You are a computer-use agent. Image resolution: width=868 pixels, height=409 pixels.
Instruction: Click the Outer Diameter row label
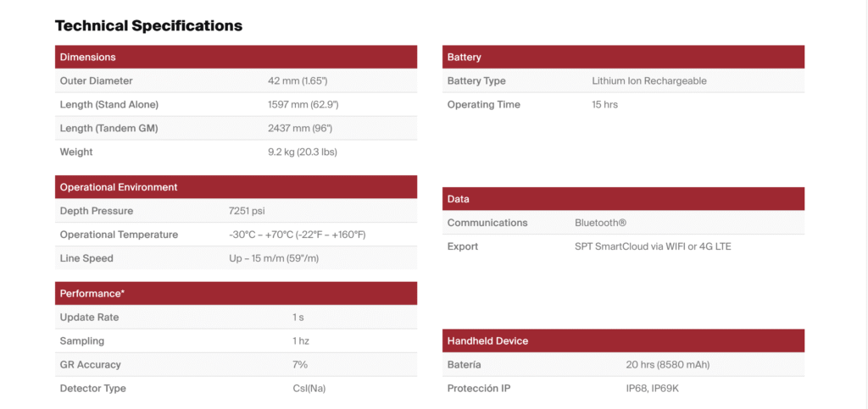coord(96,81)
